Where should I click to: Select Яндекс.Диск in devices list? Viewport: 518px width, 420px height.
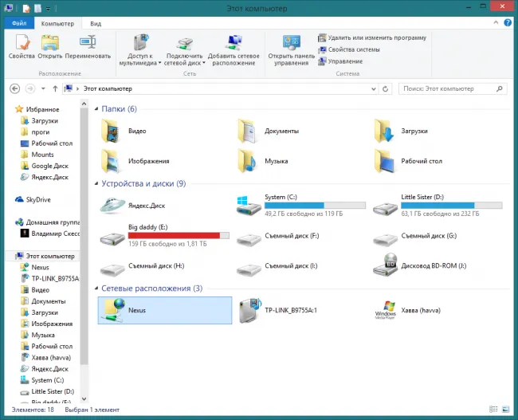pyautogui.click(x=132, y=206)
